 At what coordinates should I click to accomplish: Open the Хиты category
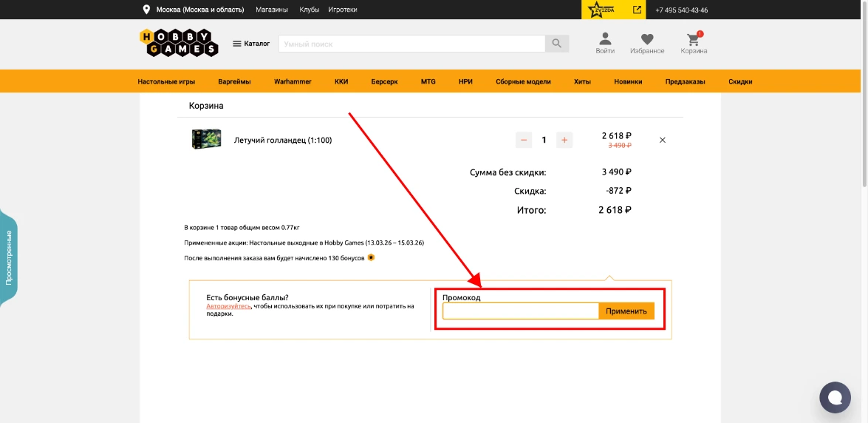click(582, 81)
